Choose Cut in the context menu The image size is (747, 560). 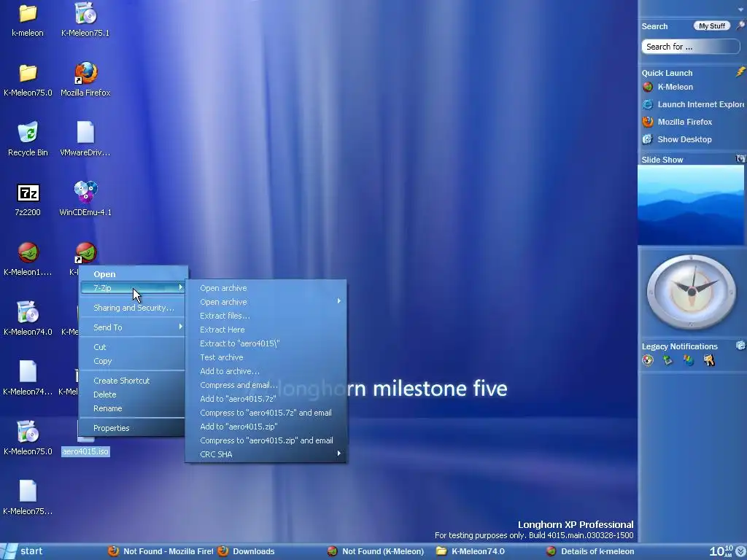point(133,347)
